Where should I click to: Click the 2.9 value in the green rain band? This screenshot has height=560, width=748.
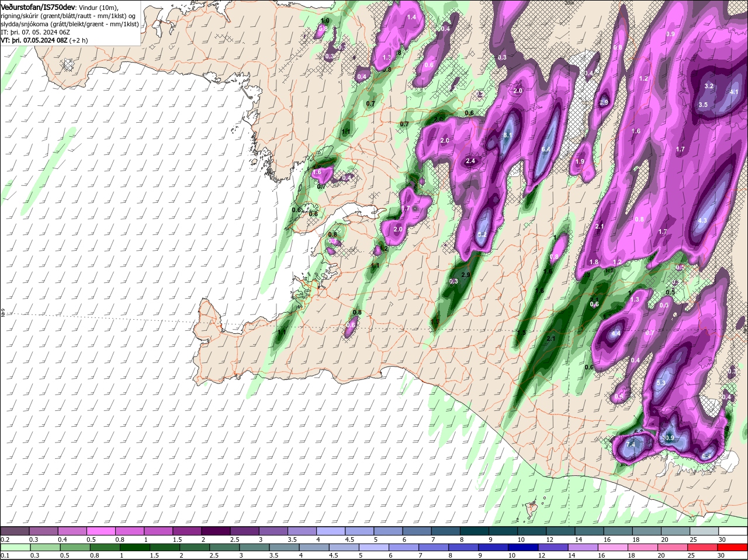click(x=466, y=275)
